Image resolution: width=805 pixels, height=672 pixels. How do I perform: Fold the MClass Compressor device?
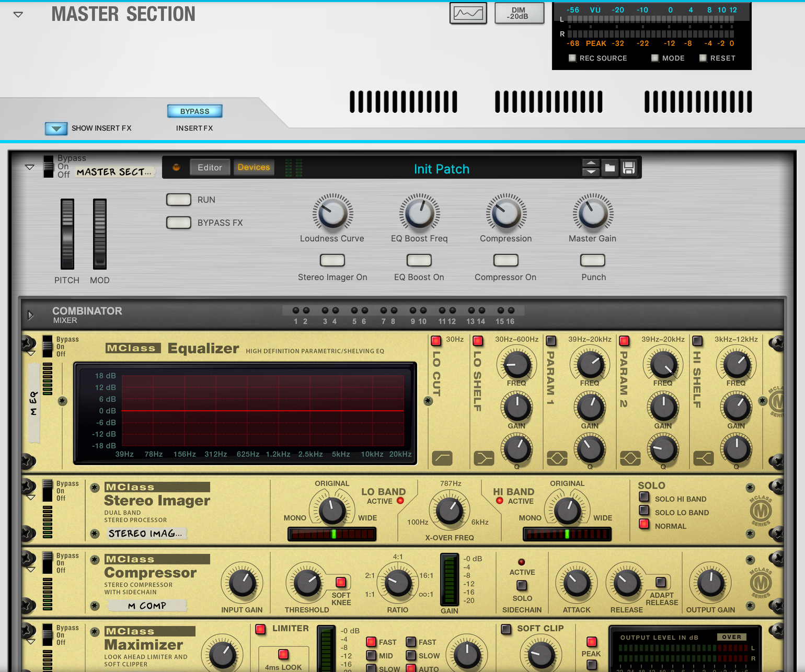[31, 570]
